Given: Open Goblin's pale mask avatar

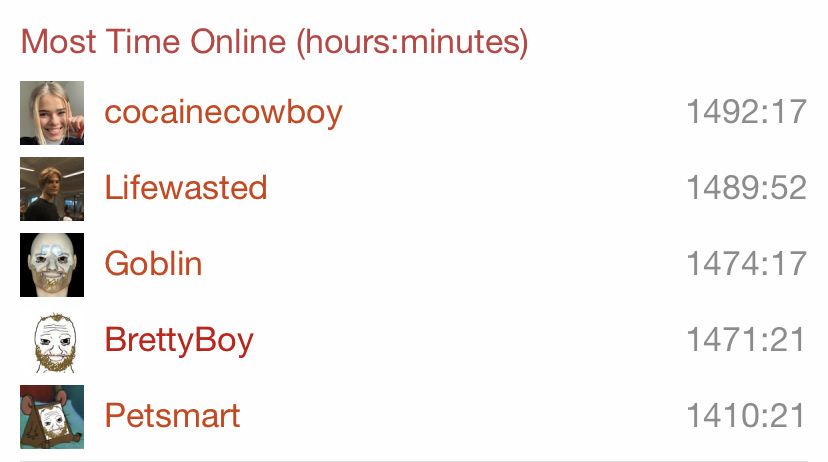Looking at the screenshot, I should (52, 264).
